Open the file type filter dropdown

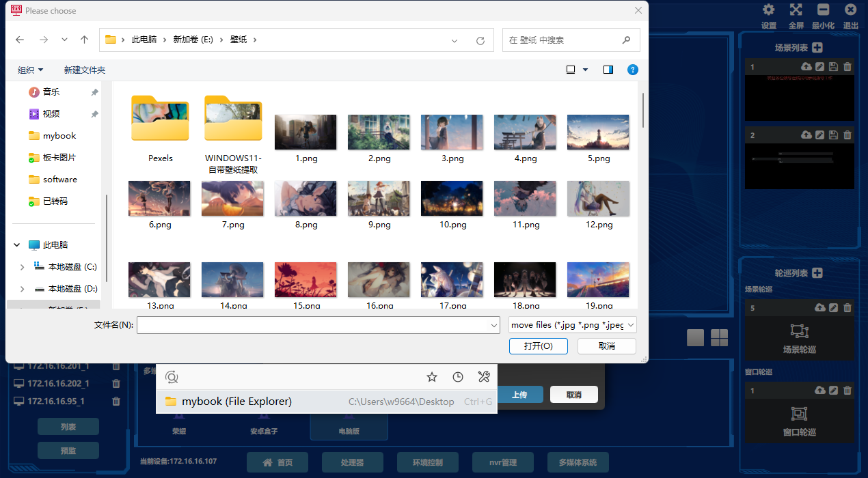[x=573, y=325]
